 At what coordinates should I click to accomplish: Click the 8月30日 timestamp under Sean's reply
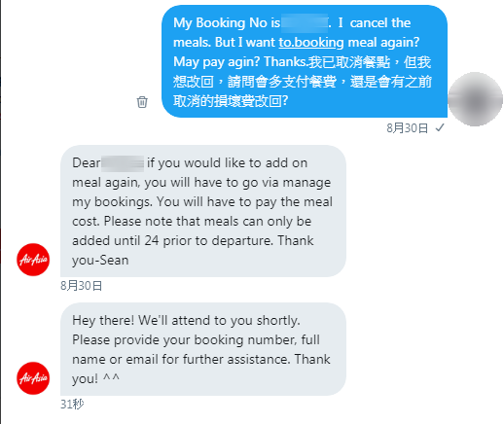[x=82, y=286]
